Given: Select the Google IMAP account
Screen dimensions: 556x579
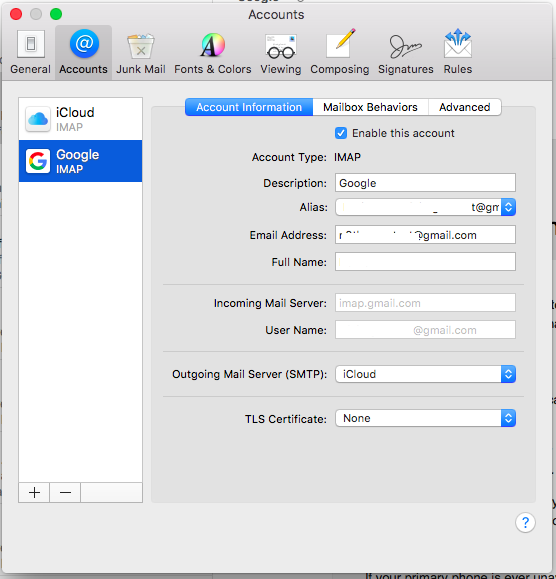Looking at the screenshot, I should [80, 161].
